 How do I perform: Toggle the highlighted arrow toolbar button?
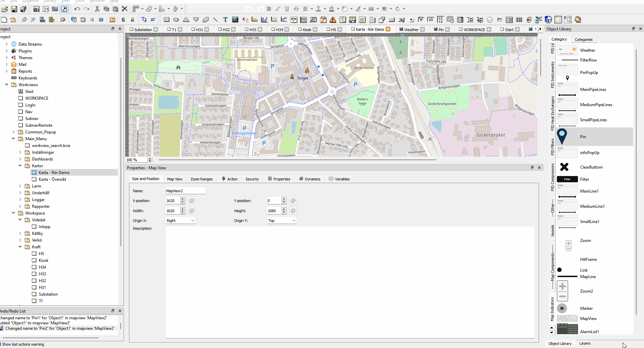[x=64, y=9]
